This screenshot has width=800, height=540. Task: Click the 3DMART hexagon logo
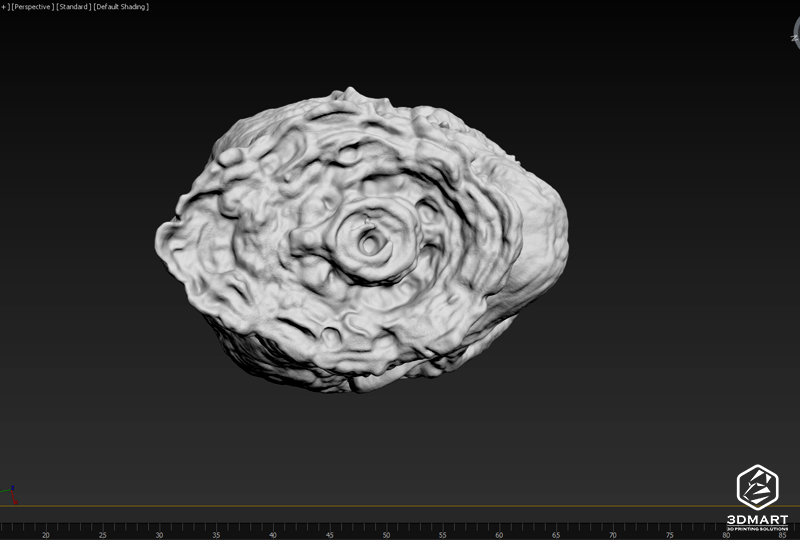pos(757,487)
